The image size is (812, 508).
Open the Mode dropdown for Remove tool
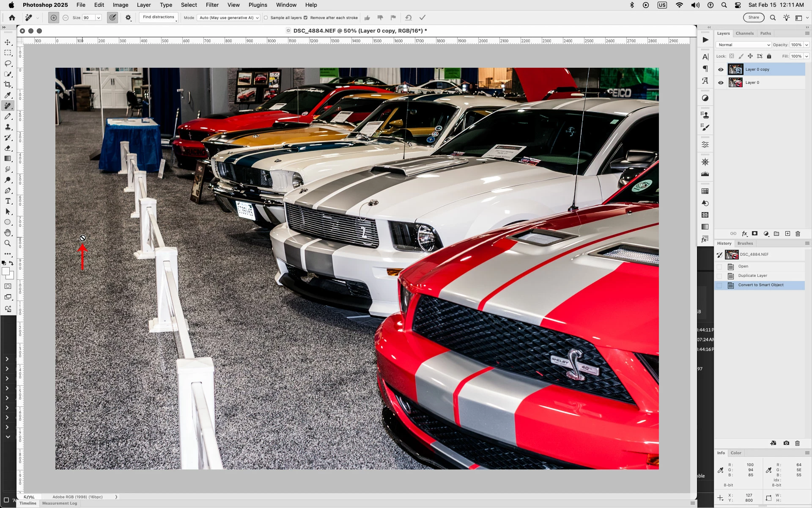228,18
